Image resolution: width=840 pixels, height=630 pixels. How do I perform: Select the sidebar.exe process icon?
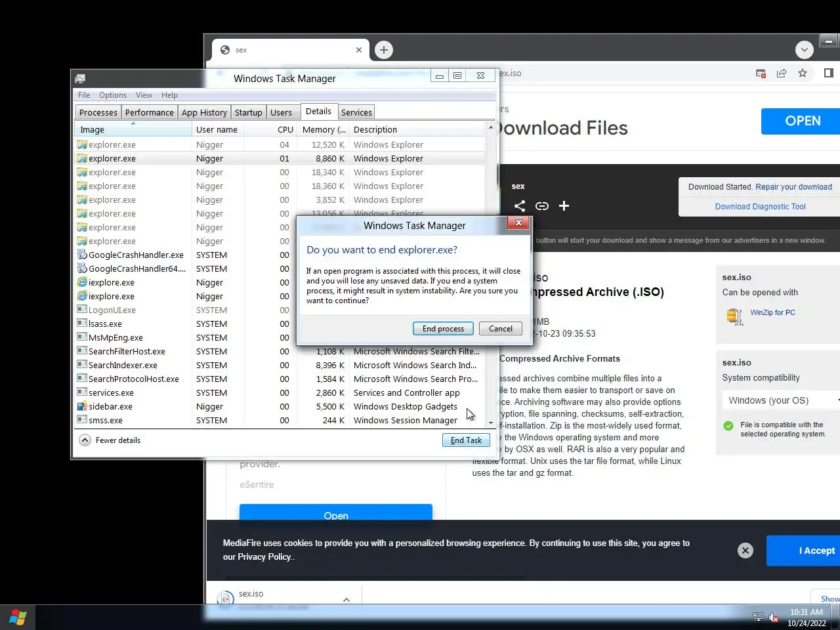click(x=82, y=406)
